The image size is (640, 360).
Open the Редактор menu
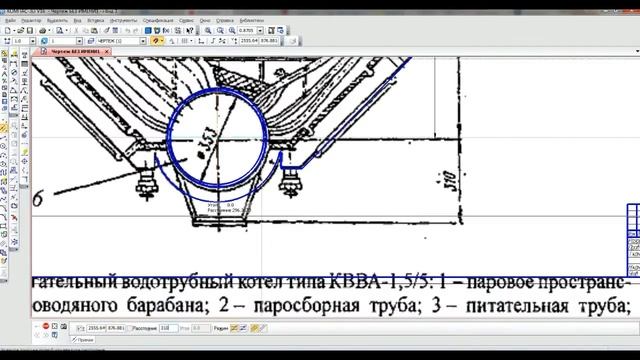(31, 20)
